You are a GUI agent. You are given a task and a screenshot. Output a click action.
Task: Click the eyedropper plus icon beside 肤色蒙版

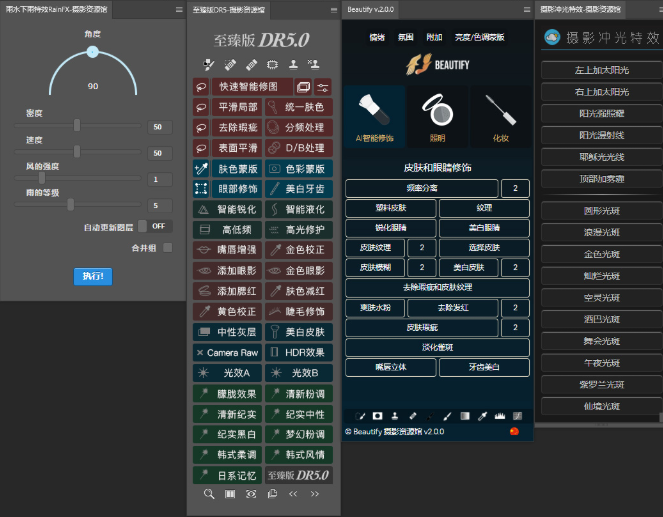(201, 169)
